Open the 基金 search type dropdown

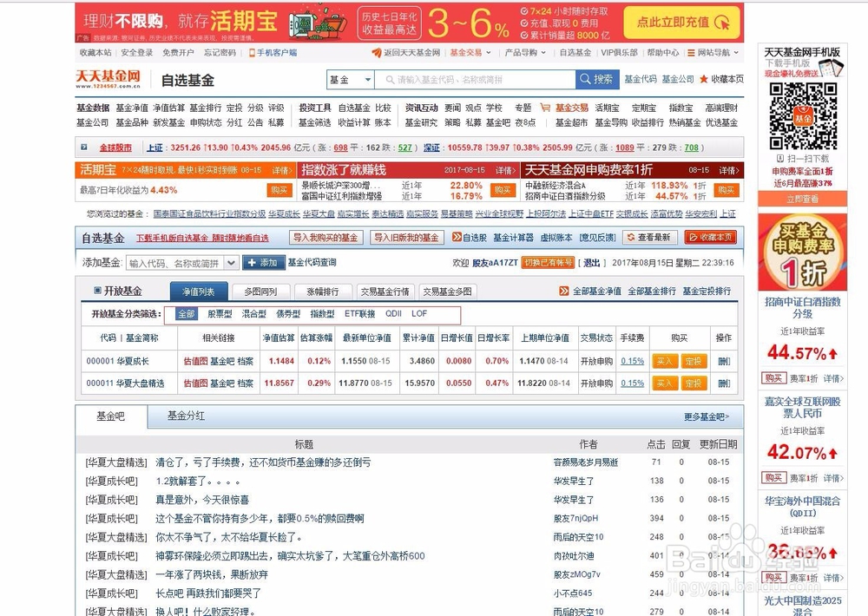(351, 79)
